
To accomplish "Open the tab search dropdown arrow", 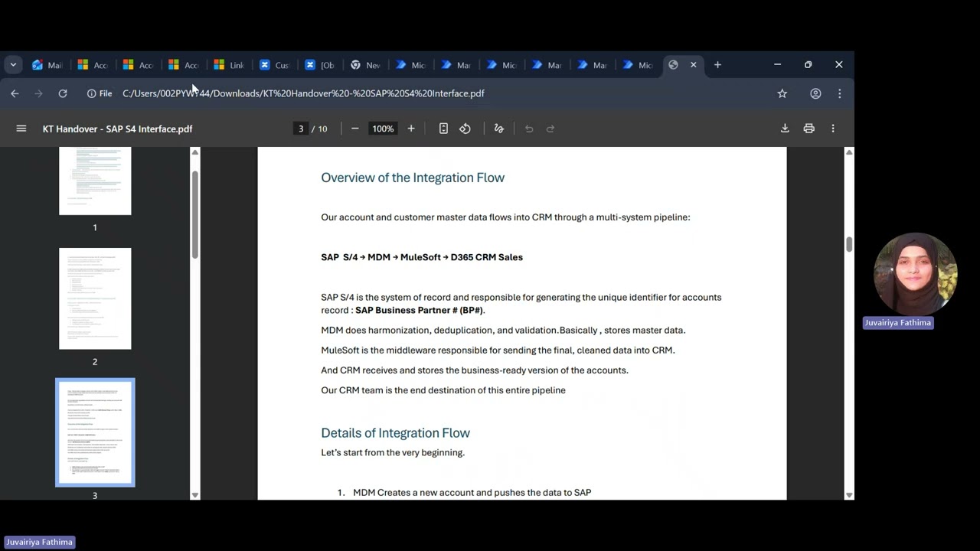I will (x=13, y=65).
